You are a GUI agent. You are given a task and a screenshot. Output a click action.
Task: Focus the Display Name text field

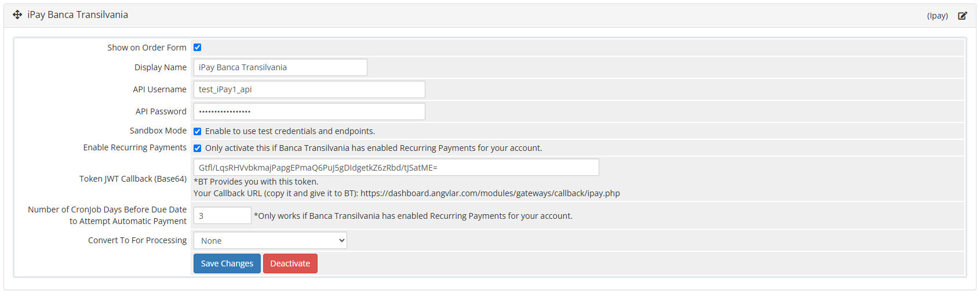point(280,67)
